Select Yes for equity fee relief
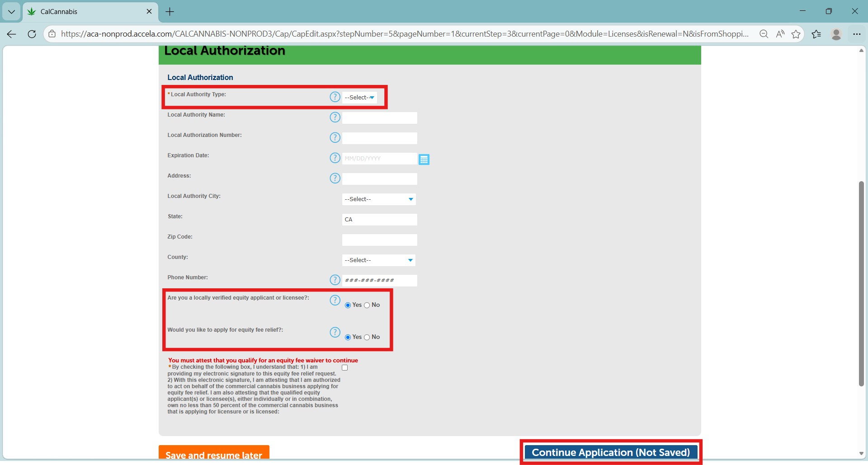868x465 pixels. (x=348, y=338)
